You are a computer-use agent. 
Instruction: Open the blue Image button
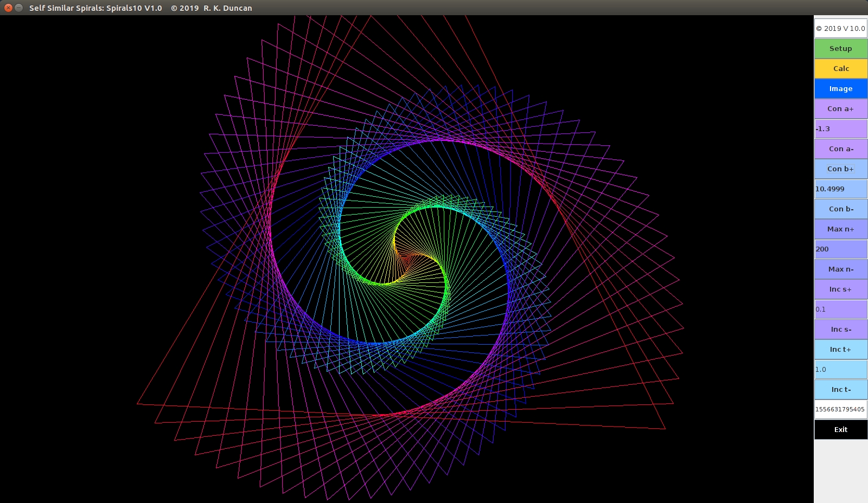click(840, 88)
